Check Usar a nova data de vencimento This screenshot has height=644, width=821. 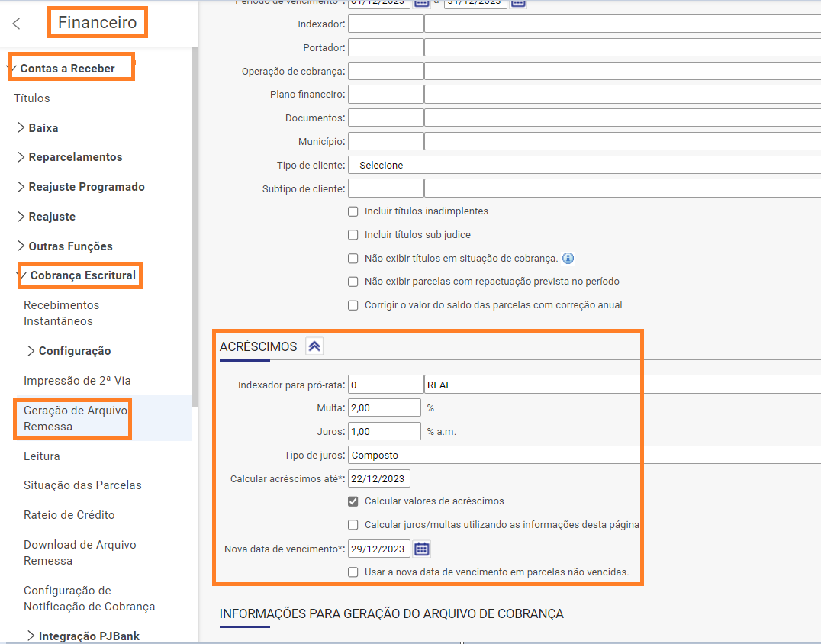(353, 572)
